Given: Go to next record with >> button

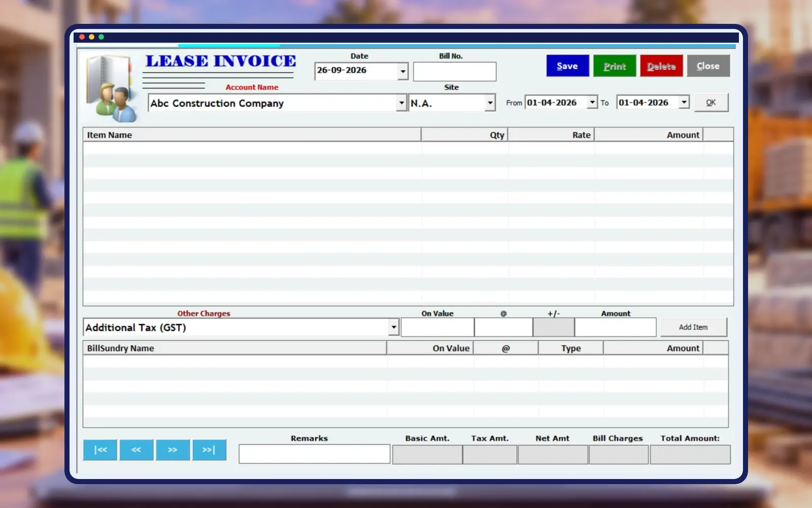Looking at the screenshot, I should coord(173,450).
